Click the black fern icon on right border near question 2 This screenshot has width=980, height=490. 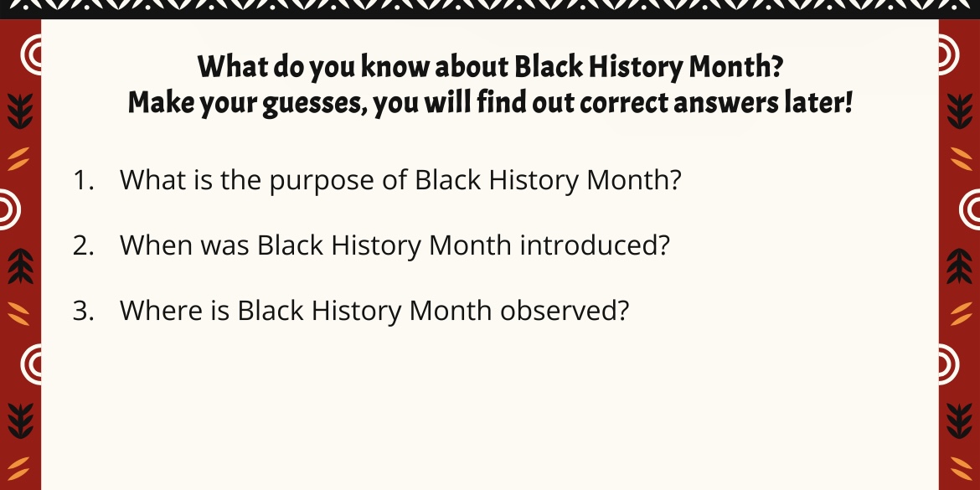click(959, 266)
